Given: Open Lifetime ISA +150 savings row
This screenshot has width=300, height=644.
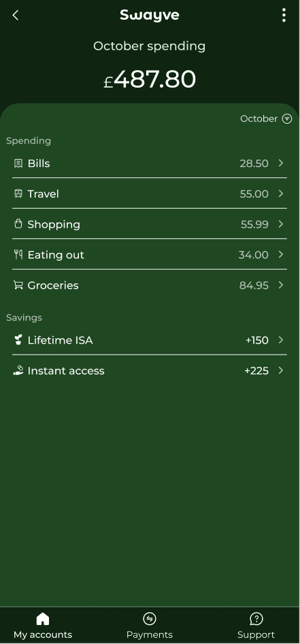Looking at the screenshot, I should tap(150, 340).
